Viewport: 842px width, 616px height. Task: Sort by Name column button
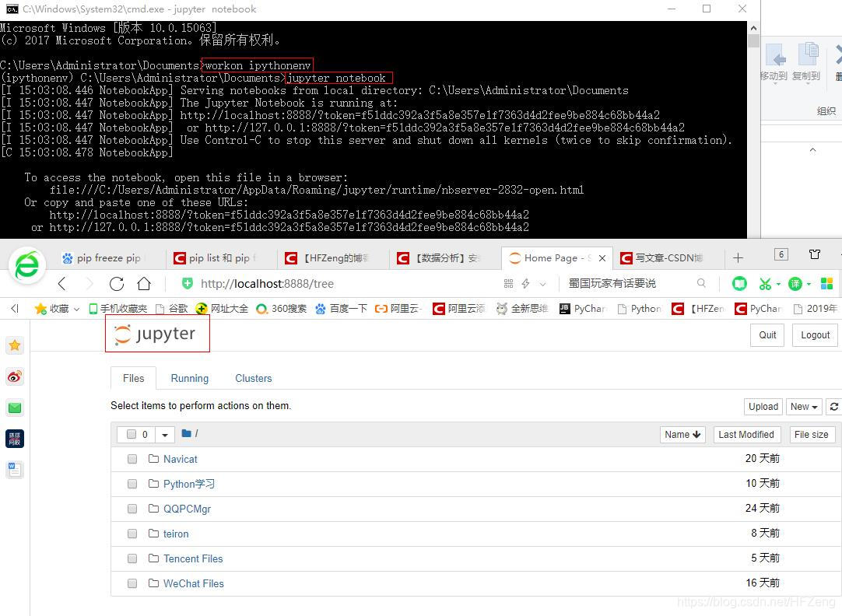(x=682, y=435)
